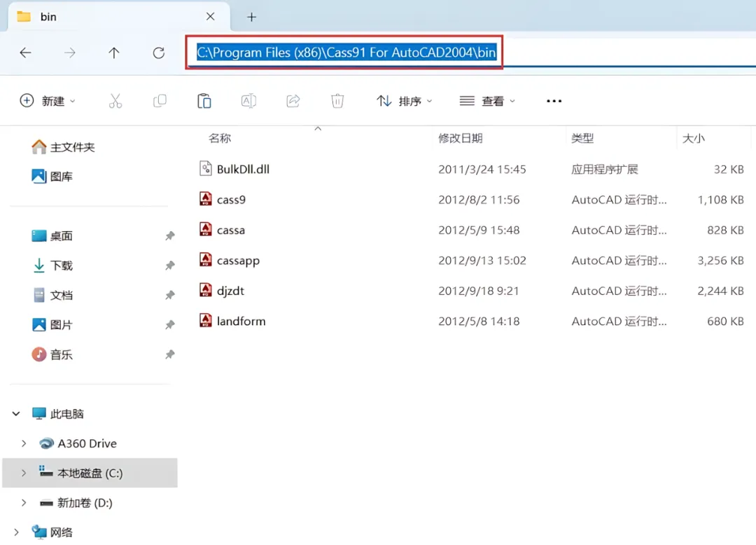Click the cass9 AutoCAD file icon

click(206, 199)
